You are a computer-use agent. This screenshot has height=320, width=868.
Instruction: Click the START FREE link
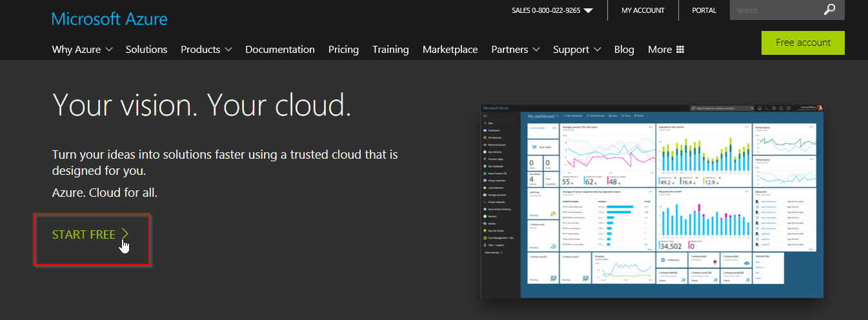tap(90, 235)
